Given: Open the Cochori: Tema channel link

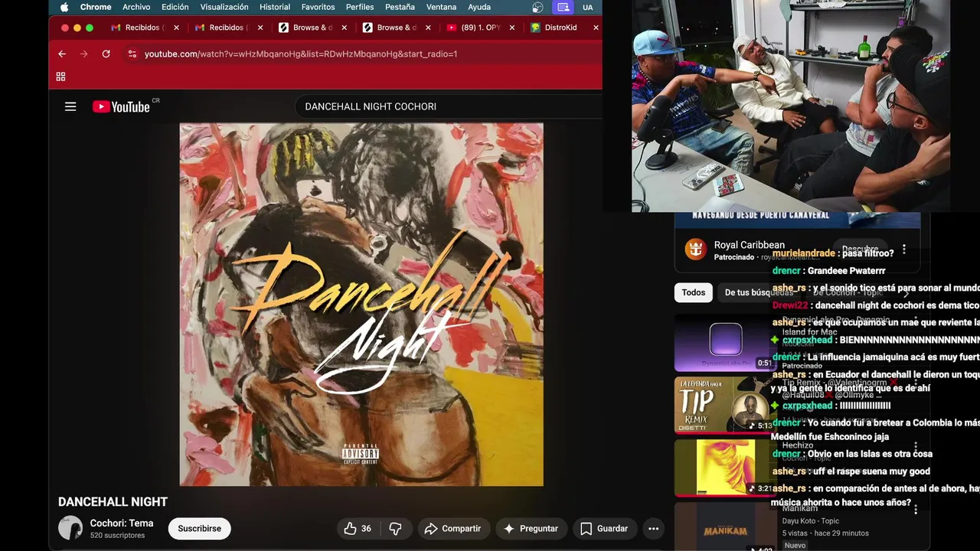Looking at the screenshot, I should (x=122, y=523).
